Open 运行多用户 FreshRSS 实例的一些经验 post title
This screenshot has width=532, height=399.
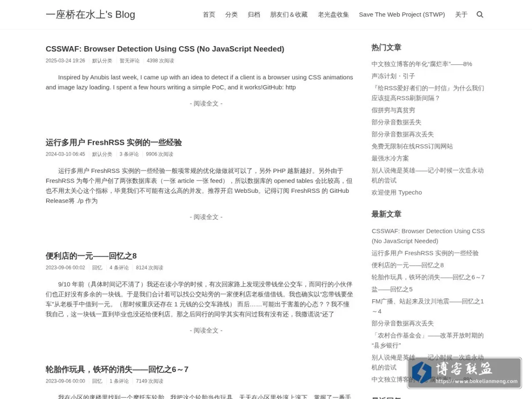(x=113, y=142)
